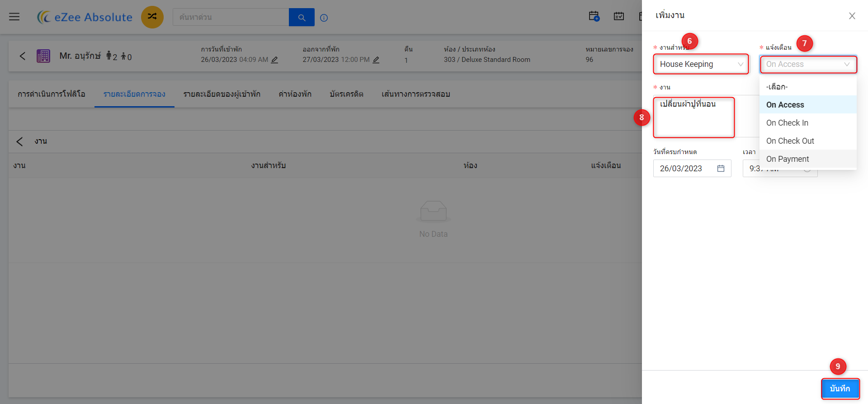This screenshot has width=868, height=404.
Task: Go back using arrow beside งาน
Action: click(19, 141)
